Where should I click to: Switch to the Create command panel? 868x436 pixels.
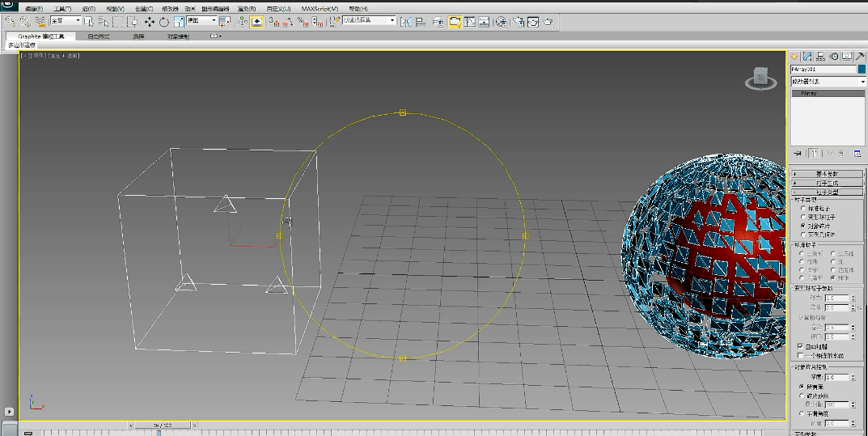[x=794, y=57]
